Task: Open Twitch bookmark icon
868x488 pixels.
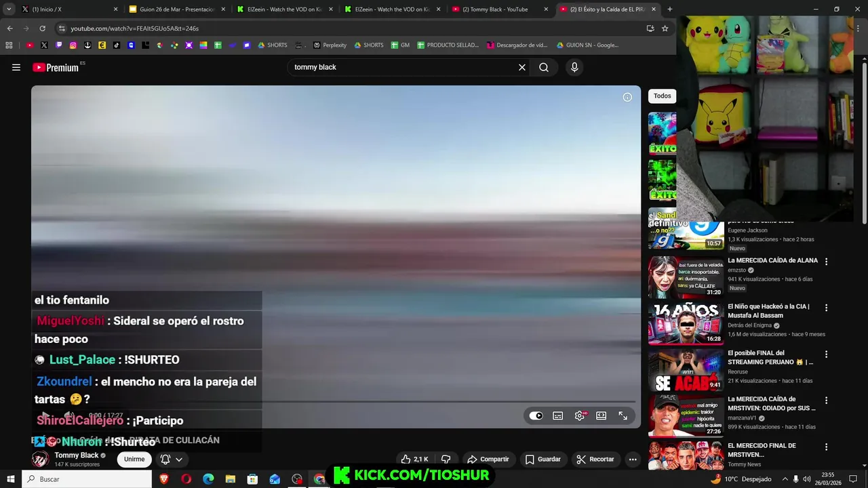Action: (59, 45)
